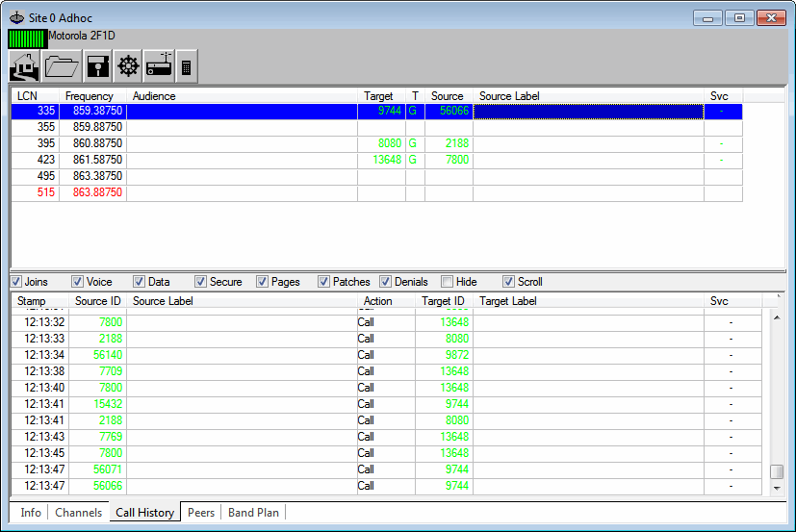Toggle the Scroll checkbox

[x=508, y=282]
